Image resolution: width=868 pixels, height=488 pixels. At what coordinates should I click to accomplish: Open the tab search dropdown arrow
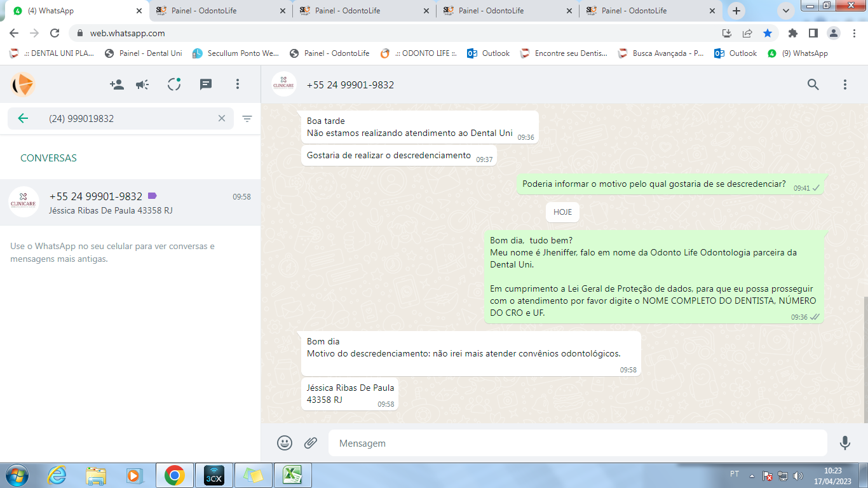[786, 11]
